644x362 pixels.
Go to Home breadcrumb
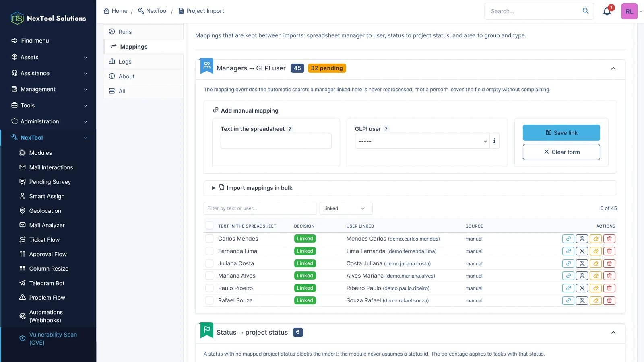(116, 11)
